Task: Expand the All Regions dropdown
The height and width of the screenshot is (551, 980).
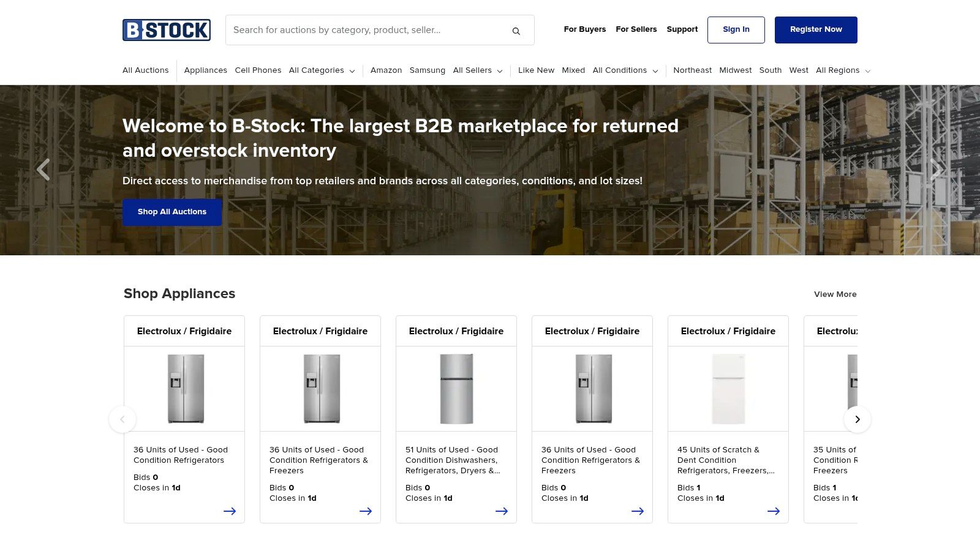Action: [843, 70]
